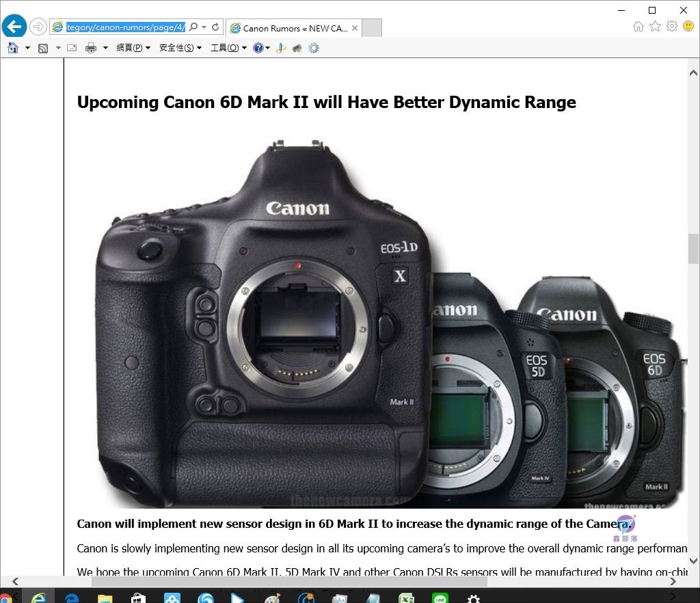The height and width of the screenshot is (603, 700).
Task: Open a new tab with the blank tab button
Action: click(371, 27)
